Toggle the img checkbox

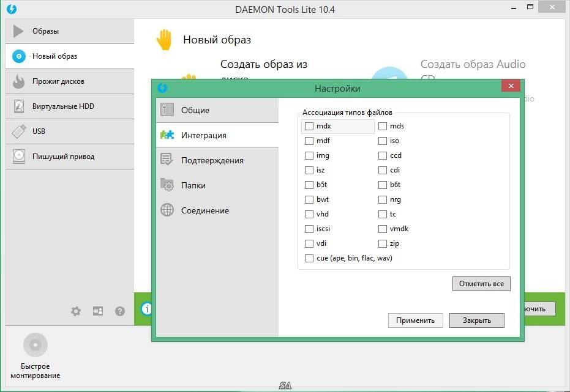tap(309, 155)
